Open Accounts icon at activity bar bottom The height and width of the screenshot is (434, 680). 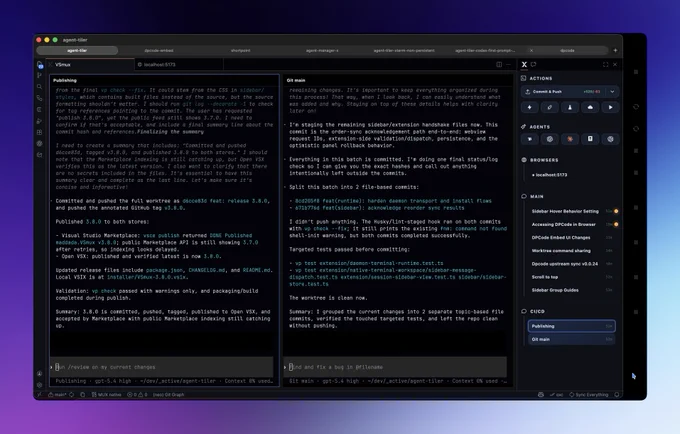pyautogui.click(x=39, y=373)
